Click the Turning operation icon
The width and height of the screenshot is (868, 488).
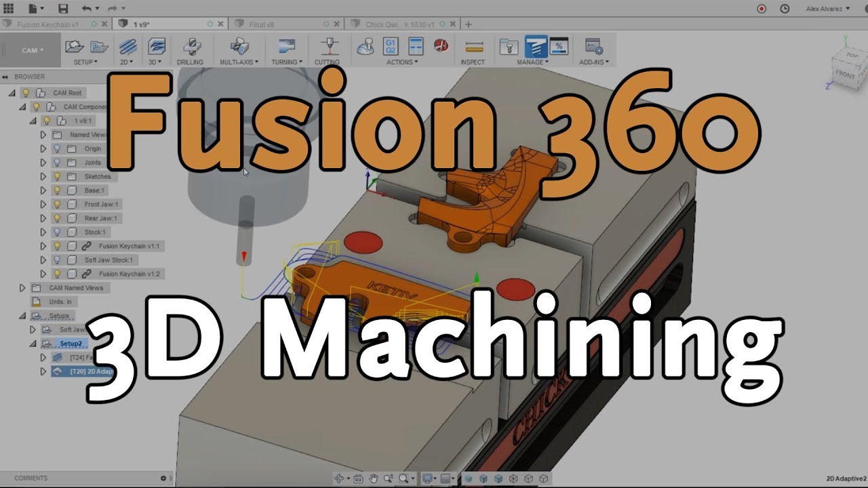288,47
